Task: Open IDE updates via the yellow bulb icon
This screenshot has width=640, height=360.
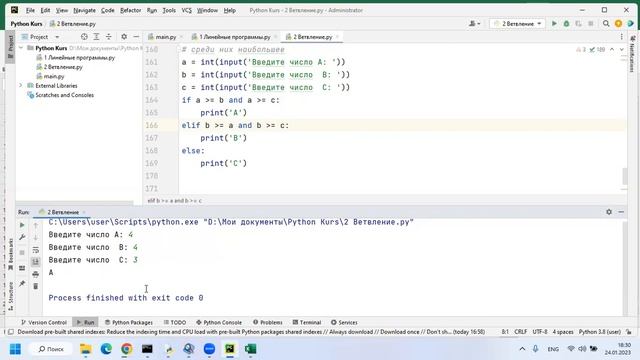Action: point(618,24)
